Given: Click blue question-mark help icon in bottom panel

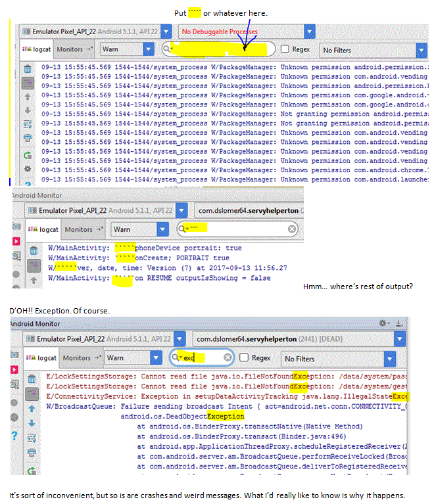Looking at the screenshot, I should [x=14, y=436].
